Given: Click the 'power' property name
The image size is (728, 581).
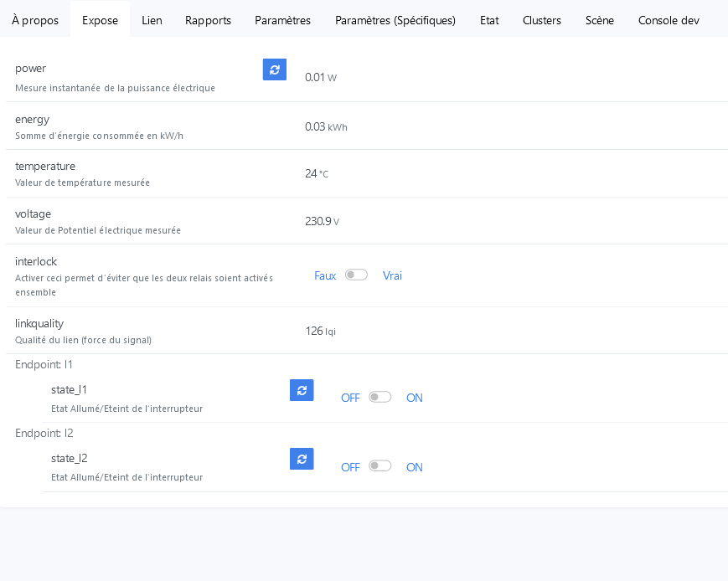Looking at the screenshot, I should 30,68.
